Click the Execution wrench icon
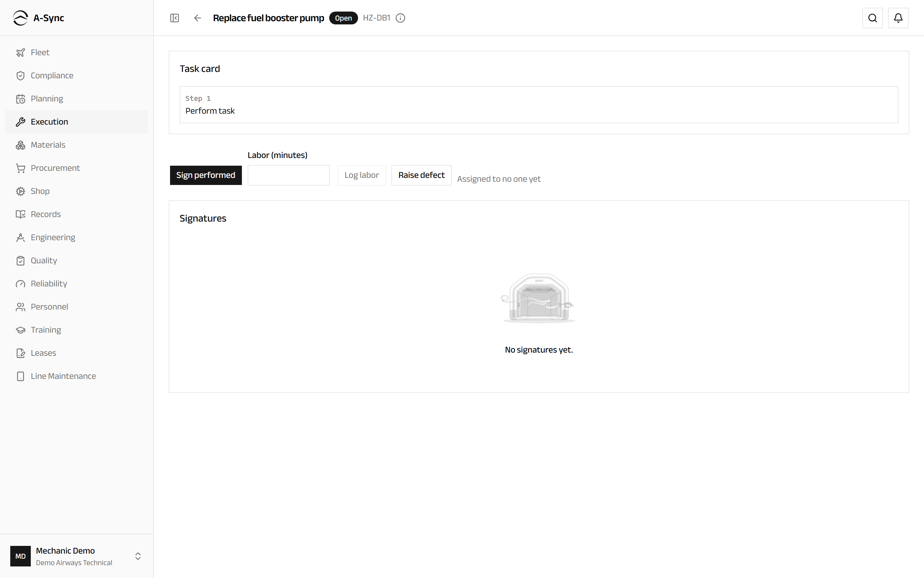924x578 pixels. pos(21,122)
